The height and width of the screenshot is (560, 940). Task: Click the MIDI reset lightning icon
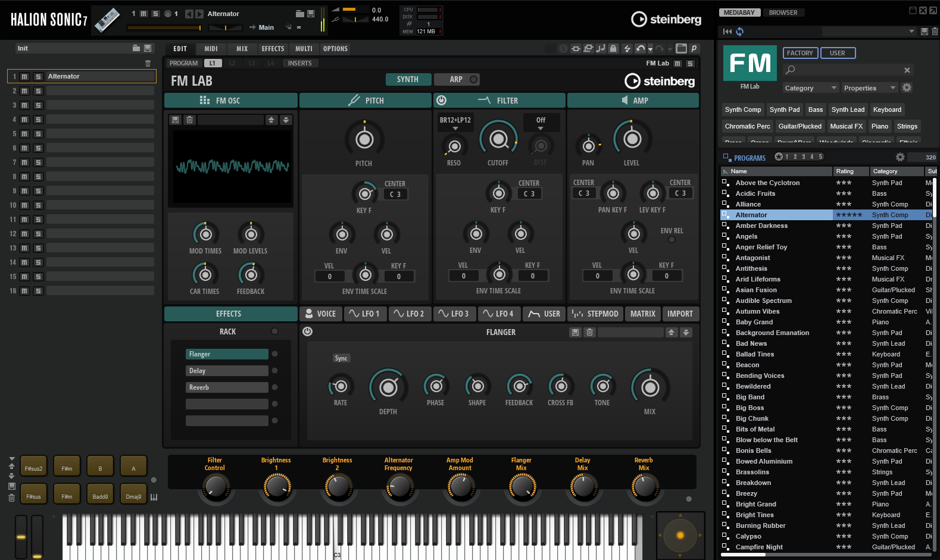(627, 49)
